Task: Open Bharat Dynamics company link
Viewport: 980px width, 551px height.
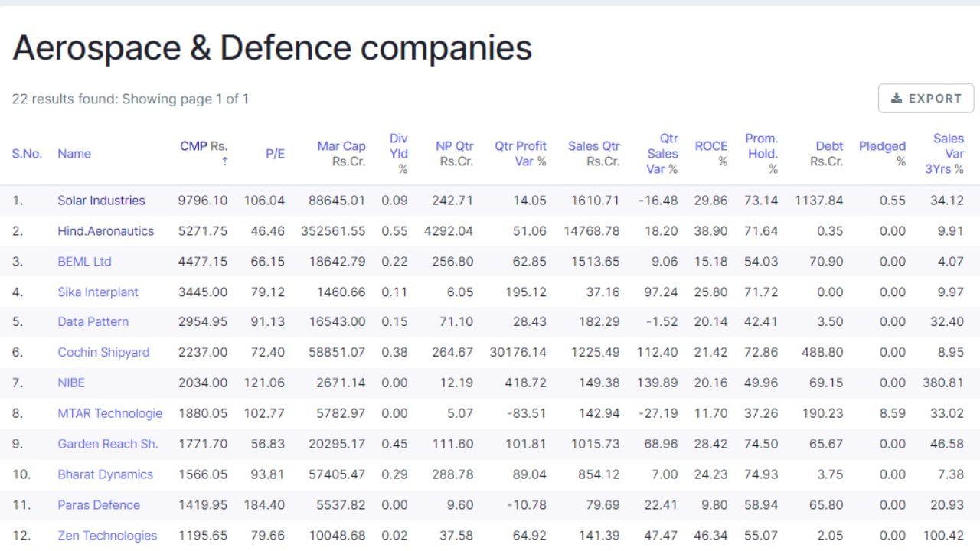Action: click(x=105, y=474)
